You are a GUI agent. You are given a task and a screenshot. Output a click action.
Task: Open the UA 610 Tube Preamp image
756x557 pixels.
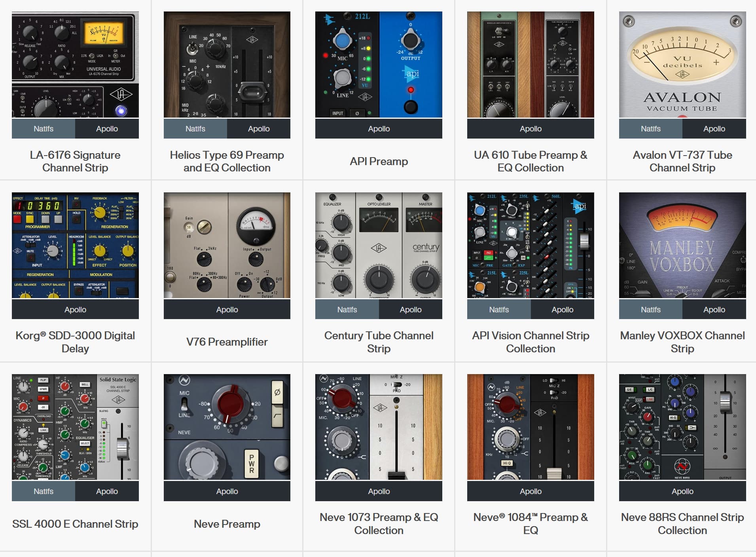point(531,65)
